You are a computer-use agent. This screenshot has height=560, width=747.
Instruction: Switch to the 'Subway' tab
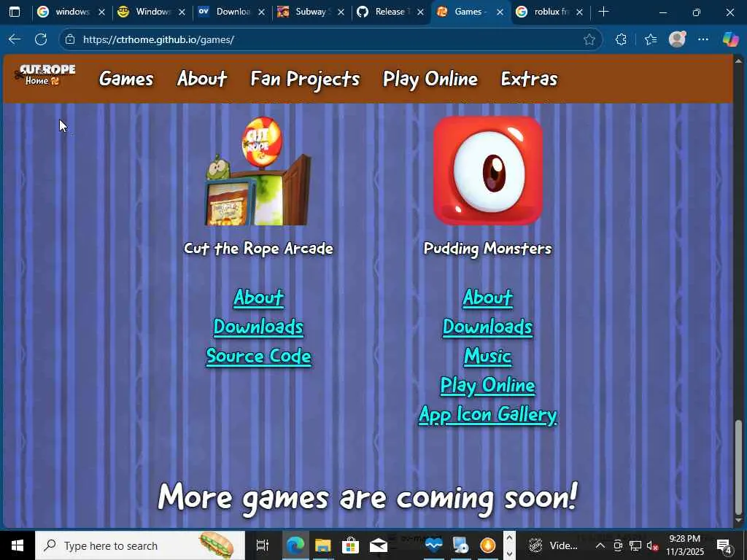311,12
